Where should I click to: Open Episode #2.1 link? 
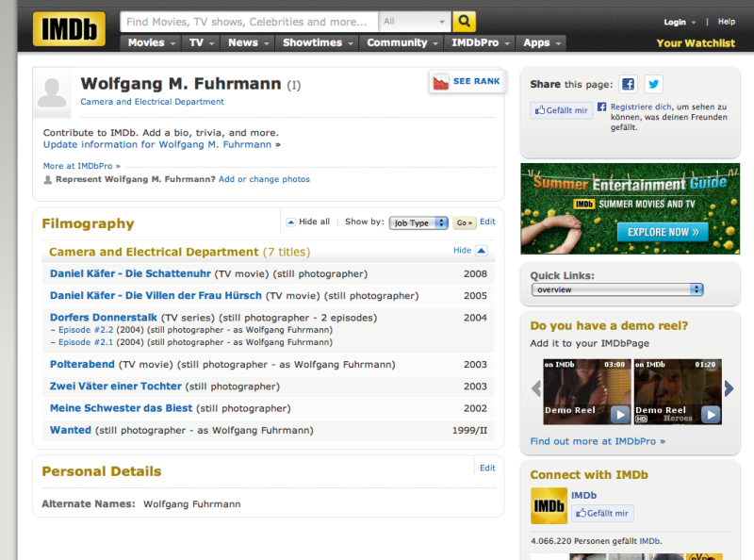[86, 342]
